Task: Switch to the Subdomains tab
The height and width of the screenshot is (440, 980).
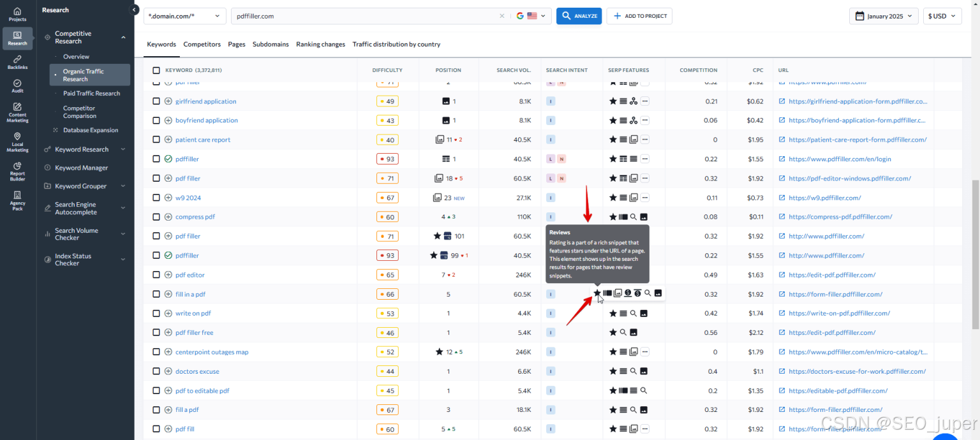Action: [271, 45]
